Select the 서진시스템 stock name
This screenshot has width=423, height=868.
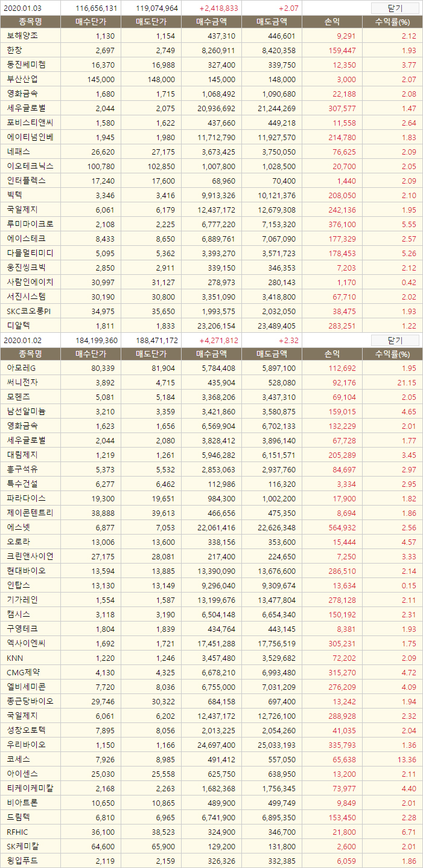(25, 297)
